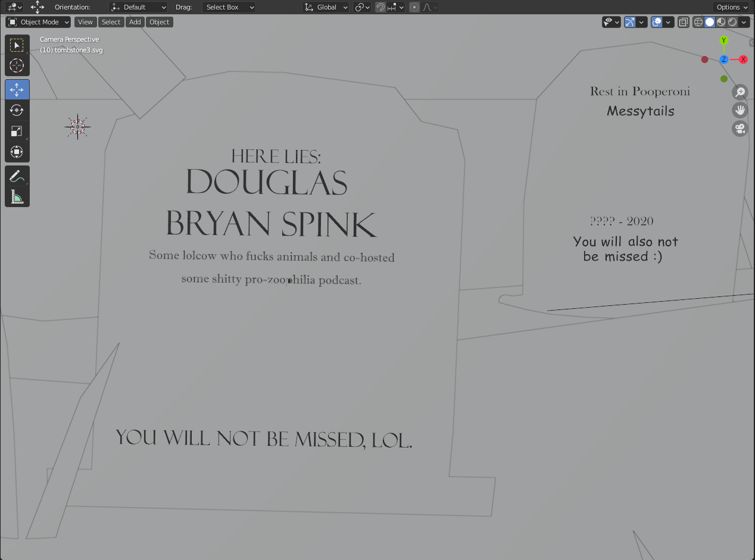Click the 'BRYAN SPINK' text object

pos(271,224)
